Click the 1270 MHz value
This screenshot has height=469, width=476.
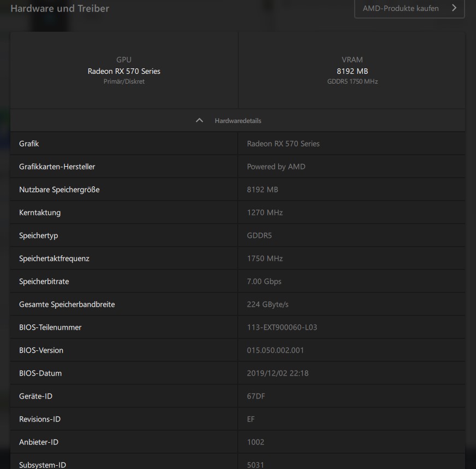tap(265, 213)
